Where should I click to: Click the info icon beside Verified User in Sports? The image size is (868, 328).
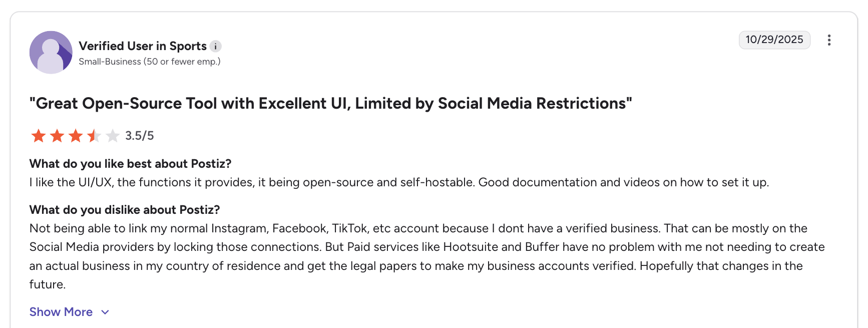(x=215, y=46)
